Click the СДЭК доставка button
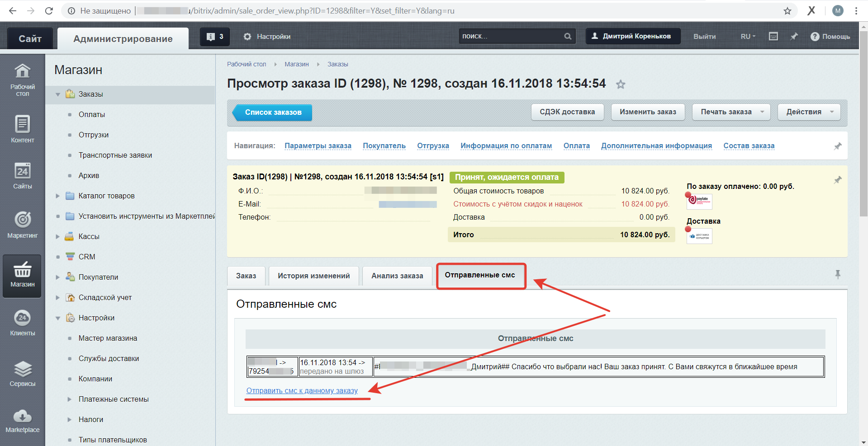 click(x=567, y=112)
